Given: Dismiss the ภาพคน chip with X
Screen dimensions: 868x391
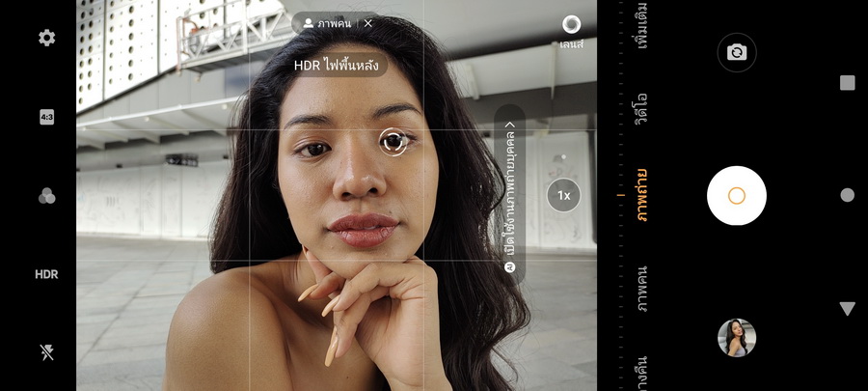Looking at the screenshot, I should (x=368, y=23).
